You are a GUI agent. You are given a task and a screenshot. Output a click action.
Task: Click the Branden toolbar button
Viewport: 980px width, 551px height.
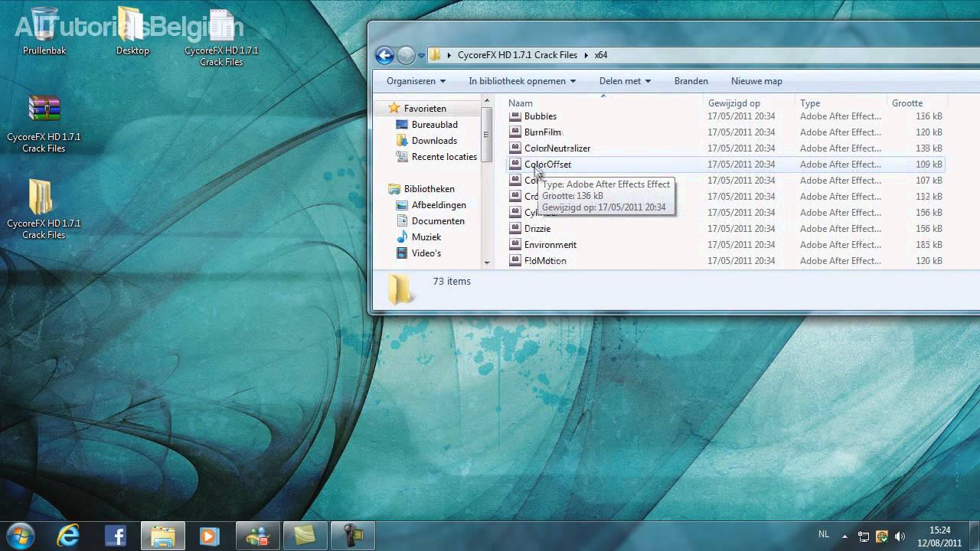691,81
